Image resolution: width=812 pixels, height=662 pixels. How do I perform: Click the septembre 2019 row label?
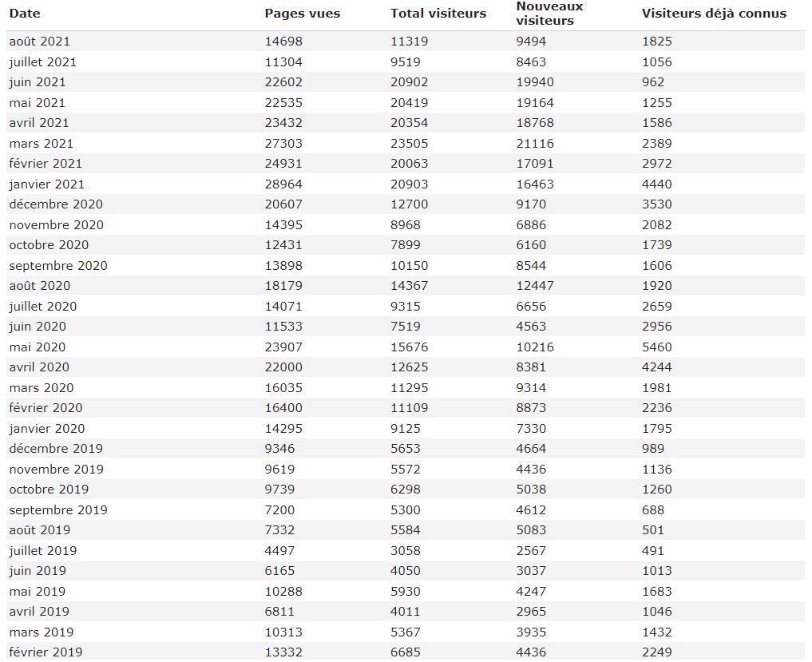(x=58, y=510)
